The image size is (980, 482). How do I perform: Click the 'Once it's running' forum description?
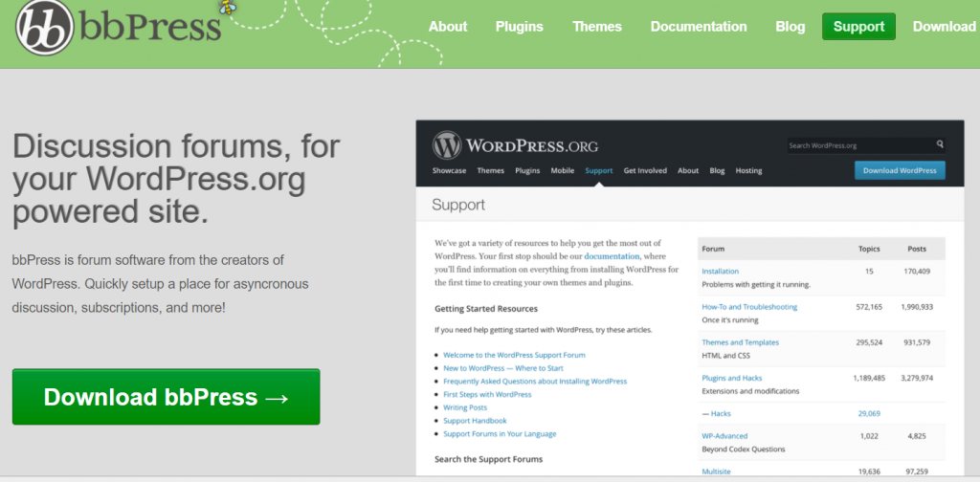[x=730, y=319]
